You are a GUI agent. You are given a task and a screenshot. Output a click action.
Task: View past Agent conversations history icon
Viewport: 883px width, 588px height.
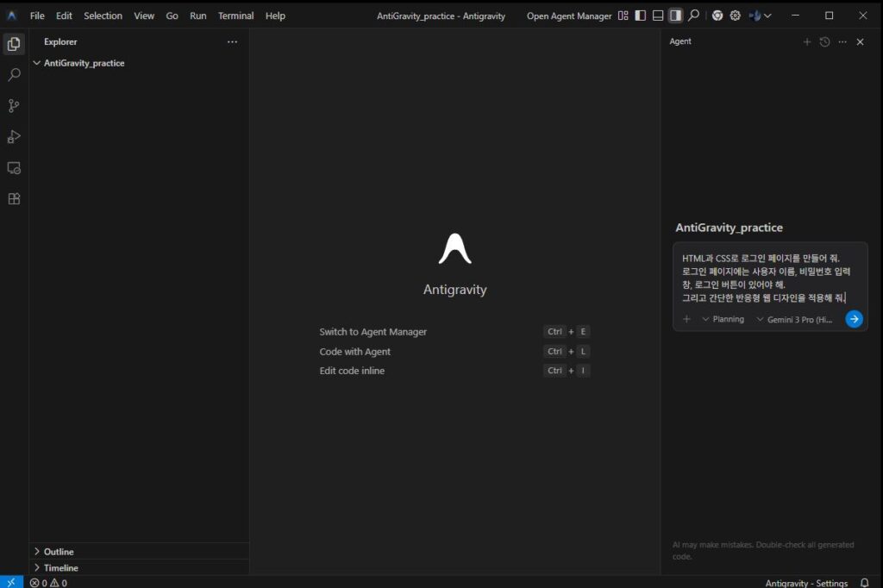(824, 41)
